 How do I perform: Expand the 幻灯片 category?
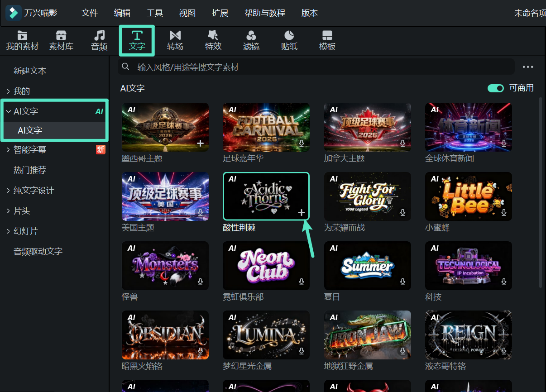coord(8,231)
